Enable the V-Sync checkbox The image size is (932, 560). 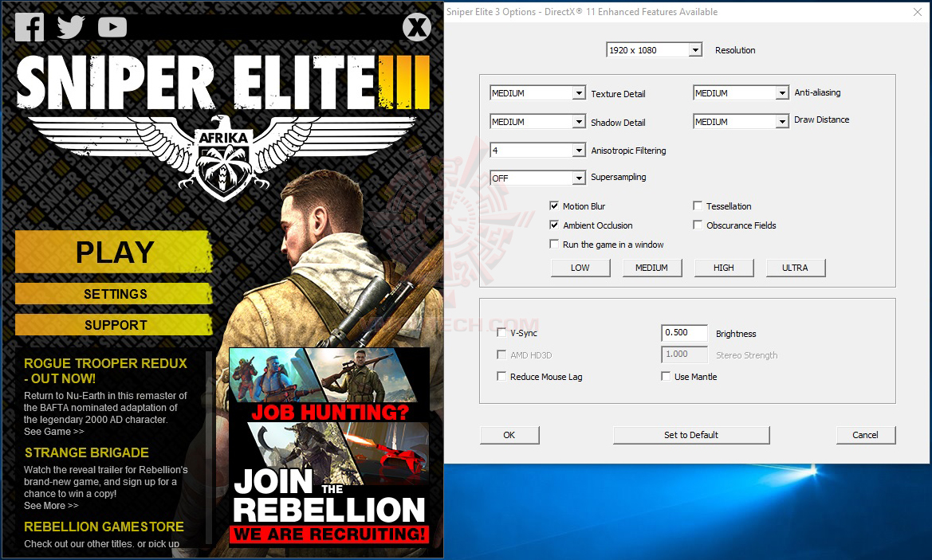pos(501,332)
